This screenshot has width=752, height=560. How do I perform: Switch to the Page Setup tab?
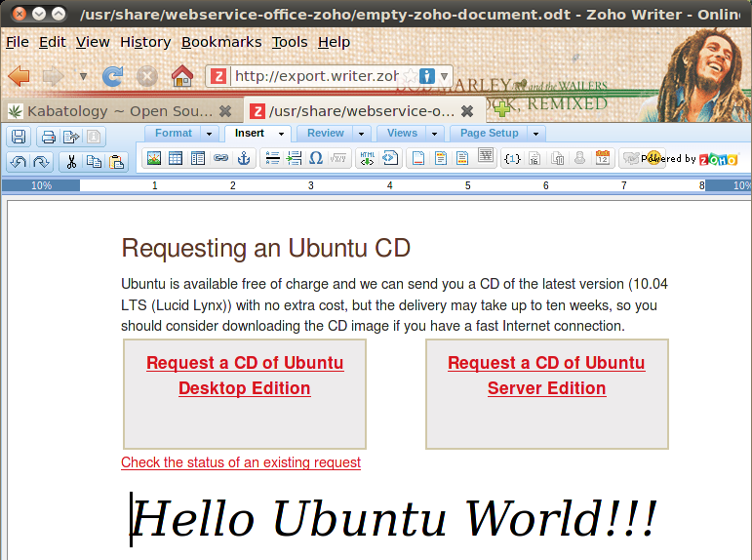490,133
